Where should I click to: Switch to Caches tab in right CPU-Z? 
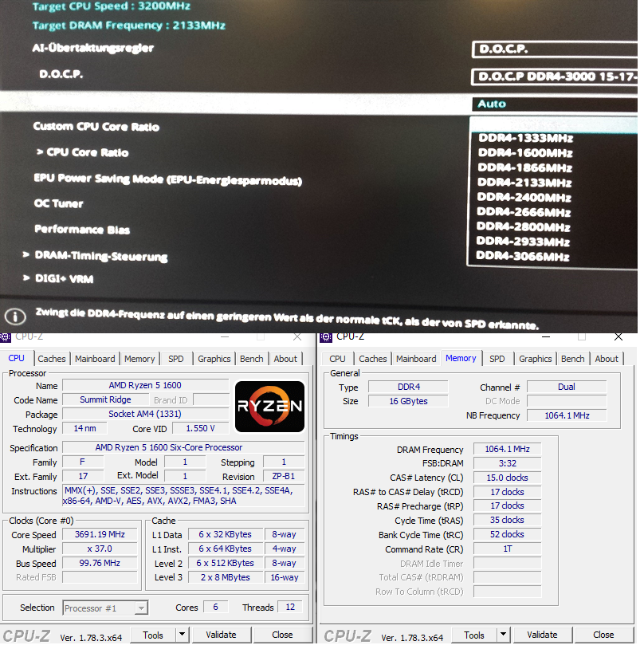pyautogui.click(x=372, y=359)
